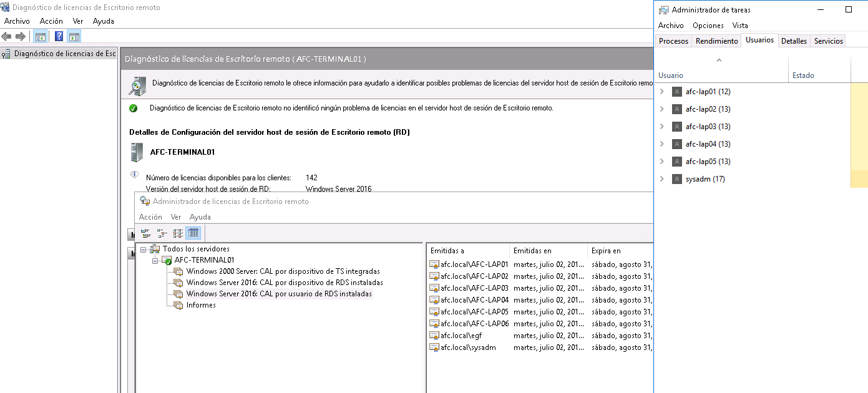Click the license count value 142
This screenshot has height=393, width=868.
pyautogui.click(x=311, y=178)
